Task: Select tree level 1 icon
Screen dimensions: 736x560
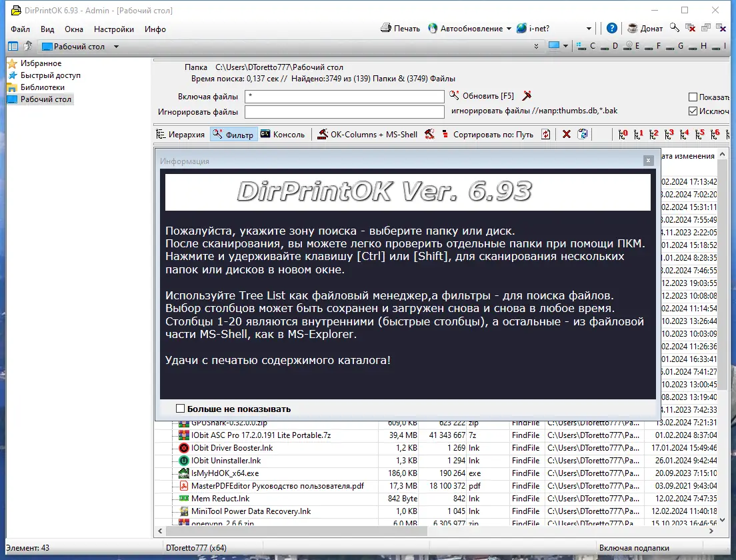Action: 639,134
